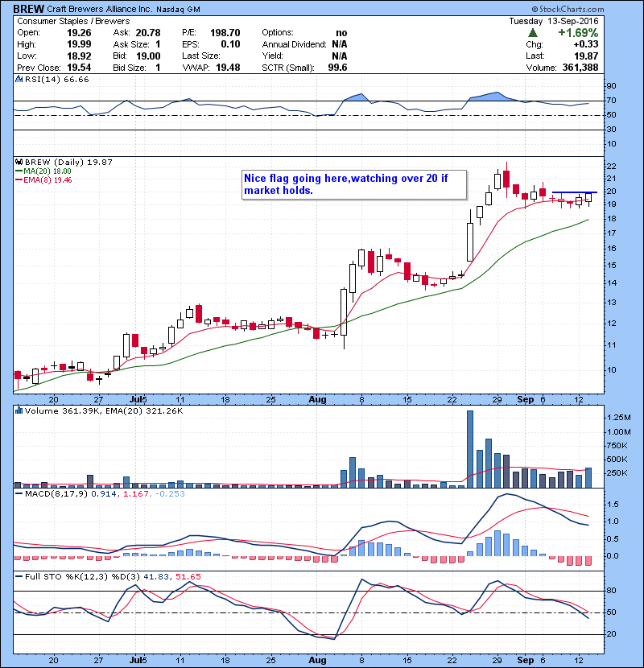
Task: Click the Ask price 20.78
Action: [148, 33]
